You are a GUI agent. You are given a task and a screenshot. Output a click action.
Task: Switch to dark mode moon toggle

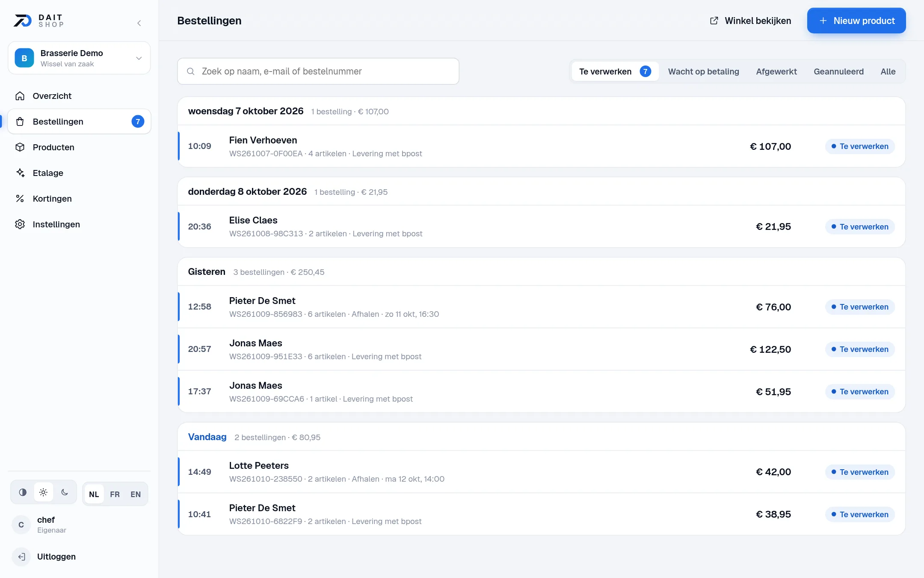click(x=65, y=492)
